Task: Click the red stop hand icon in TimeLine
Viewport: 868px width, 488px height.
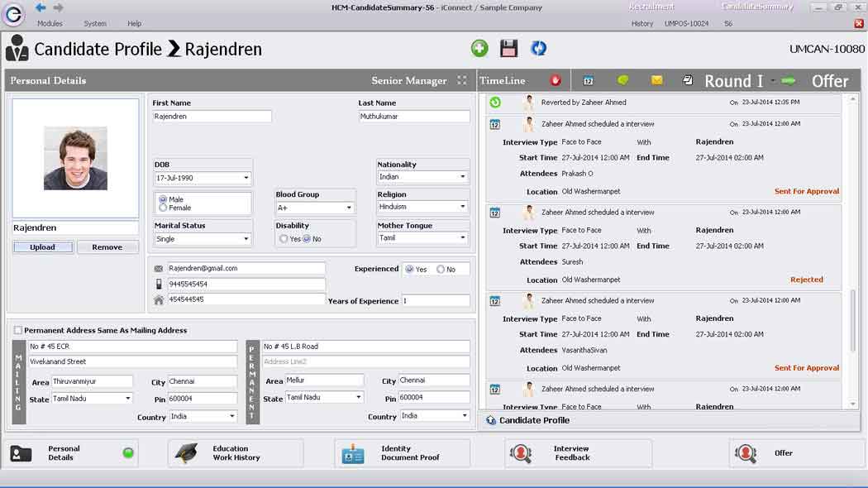Action: coord(556,80)
